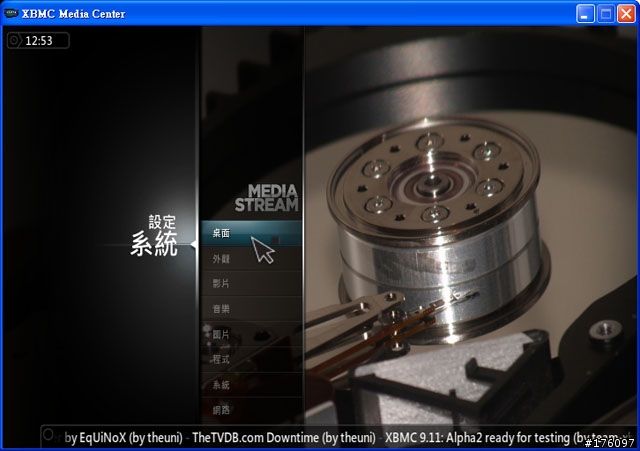Click the 12:53 time display
The width and height of the screenshot is (640, 451).
pos(39,41)
